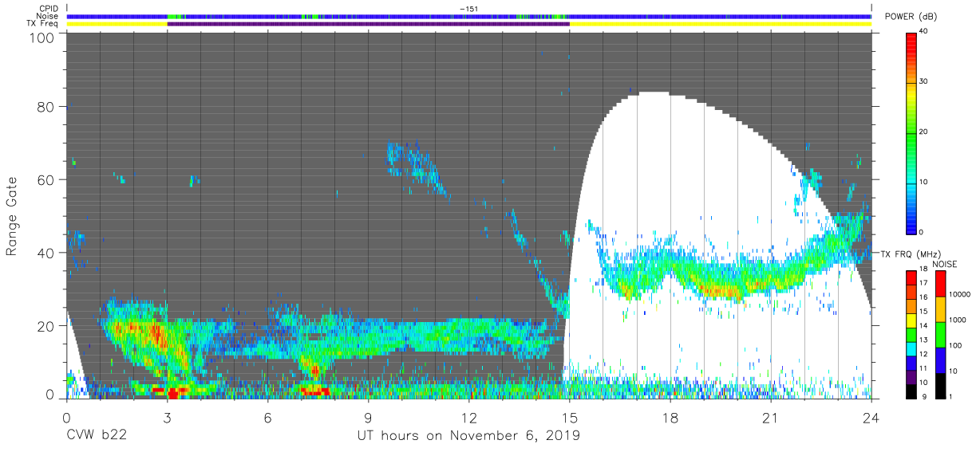Click the UT hours on November 6, 2019 title
The width and height of the screenshot is (980, 452).
pos(468,436)
